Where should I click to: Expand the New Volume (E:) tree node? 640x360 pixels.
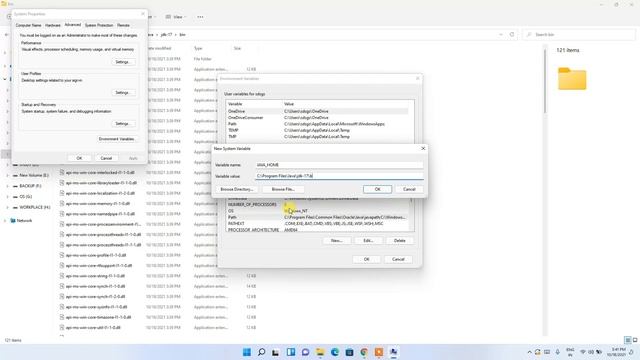pyautogui.click(x=7, y=176)
